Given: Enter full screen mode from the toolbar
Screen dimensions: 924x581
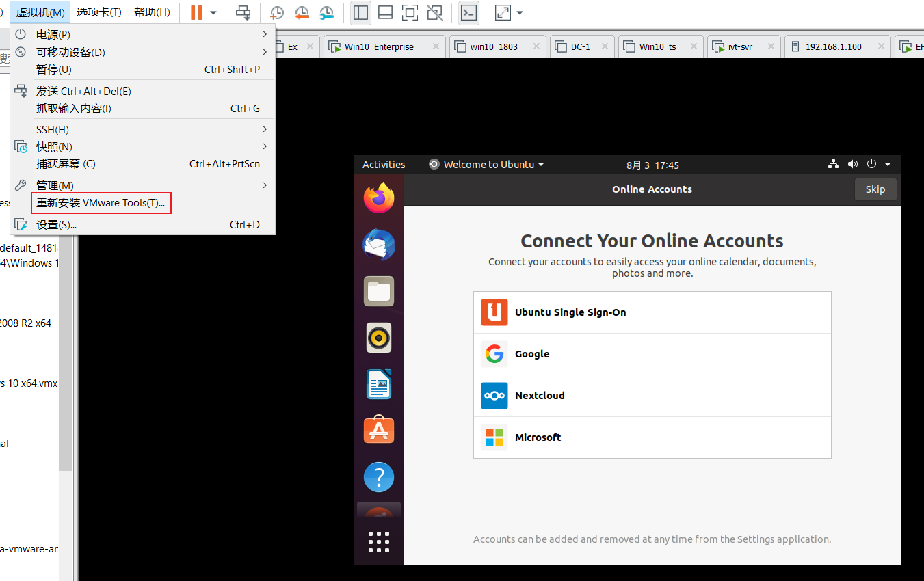Looking at the screenshot, I should pyautogui.click(x=410, y=12).
